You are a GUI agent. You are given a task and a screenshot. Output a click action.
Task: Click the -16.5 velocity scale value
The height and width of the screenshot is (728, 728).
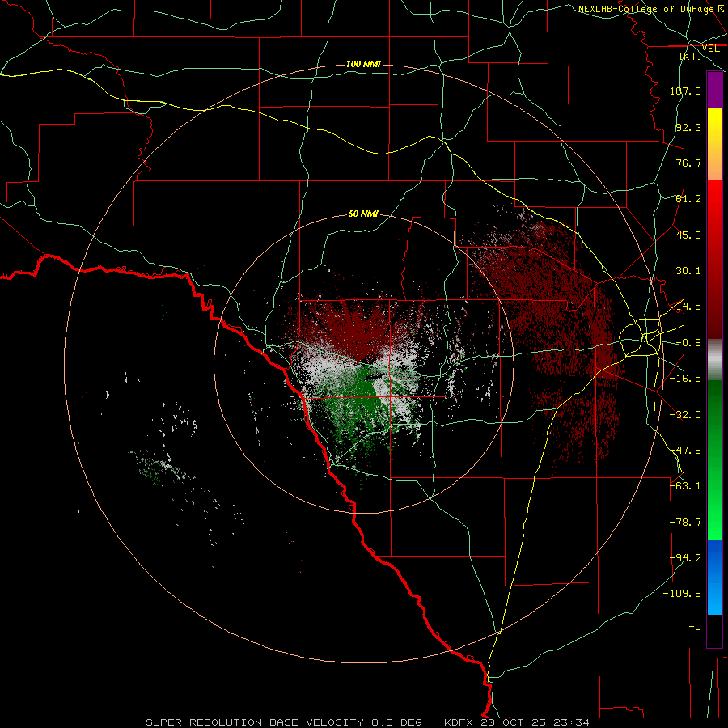[x=685, y=379]
